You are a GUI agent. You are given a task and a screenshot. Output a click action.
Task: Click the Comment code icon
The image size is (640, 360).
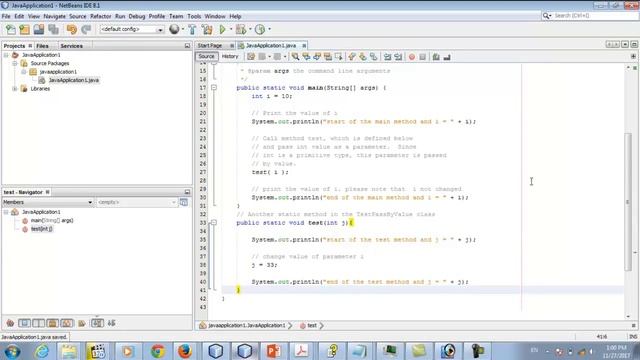tap(436, 57)
